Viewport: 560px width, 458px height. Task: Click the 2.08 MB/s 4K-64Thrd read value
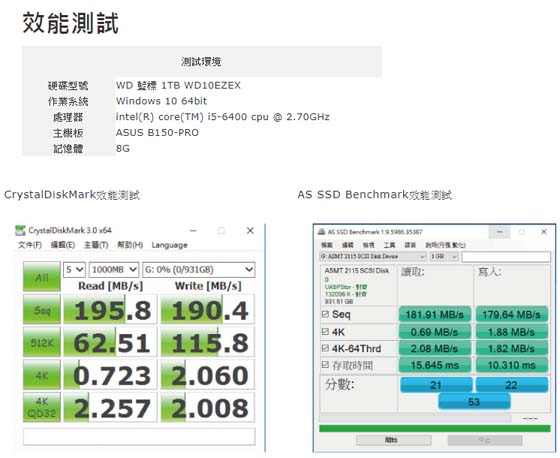435,348
